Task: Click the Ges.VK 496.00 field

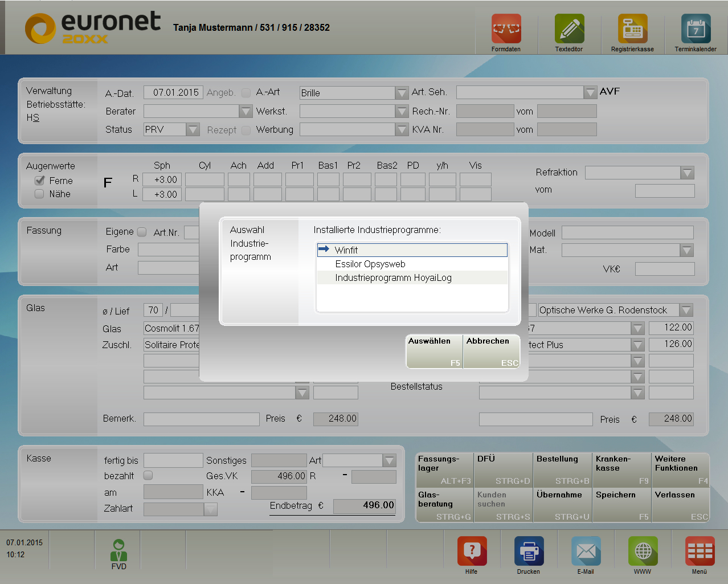Action: [279, 476]
